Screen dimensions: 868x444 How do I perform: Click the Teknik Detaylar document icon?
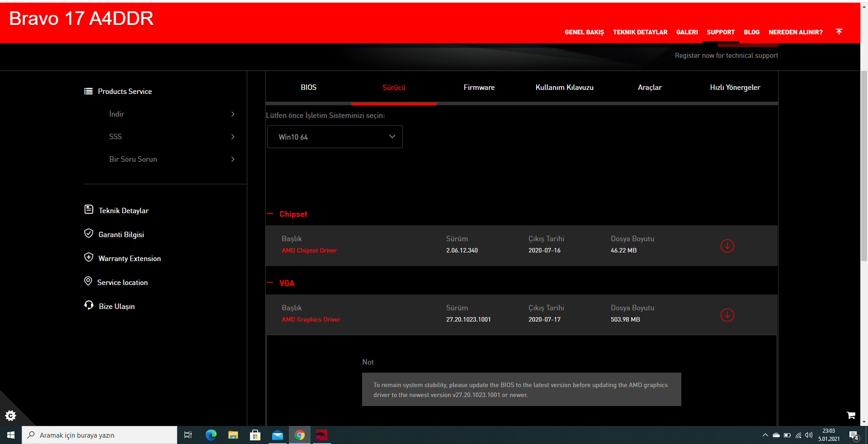tap(89, 209)
